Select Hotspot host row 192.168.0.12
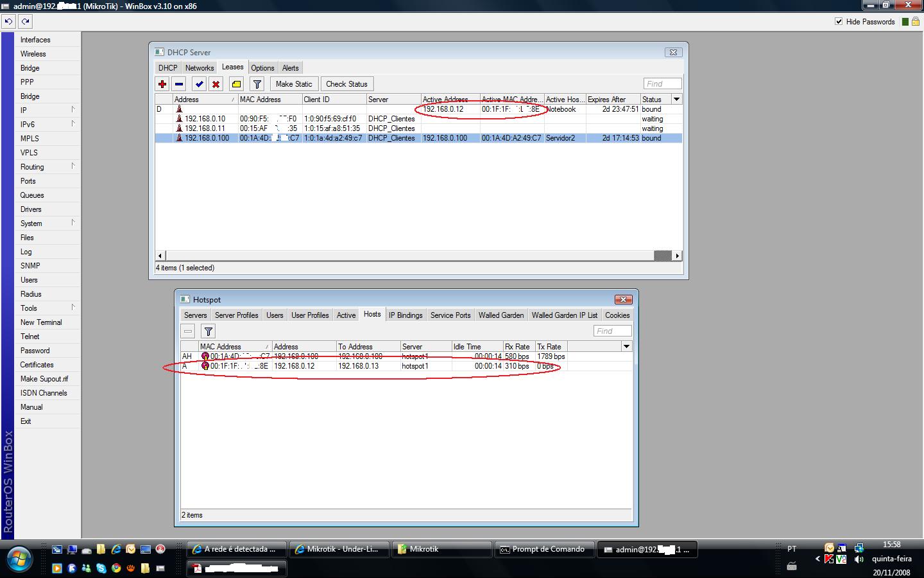This screenshot has height=578, width=924. 406,366
